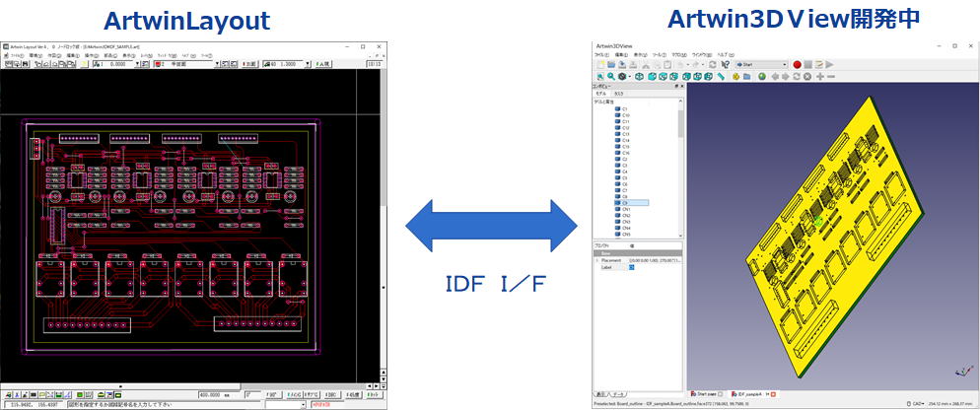This screenshot has height=410, width=980.
Task: Select tree item CN1
Action: [623, 209]
